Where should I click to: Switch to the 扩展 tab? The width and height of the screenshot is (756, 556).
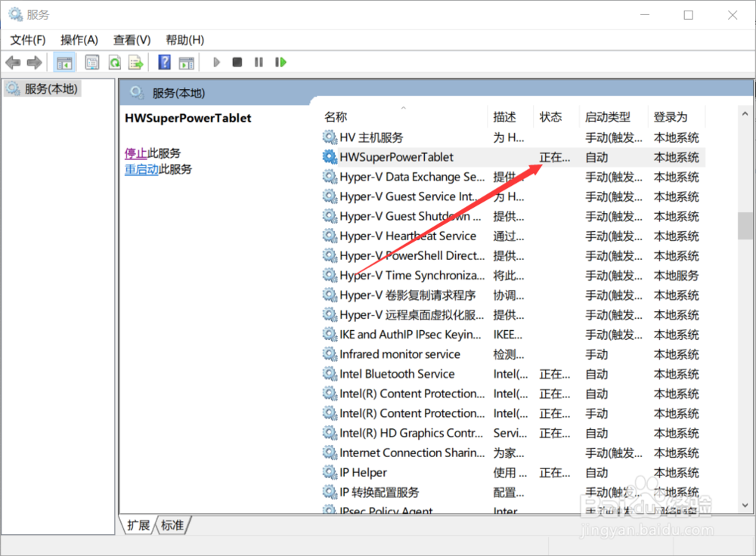(138, 525)
